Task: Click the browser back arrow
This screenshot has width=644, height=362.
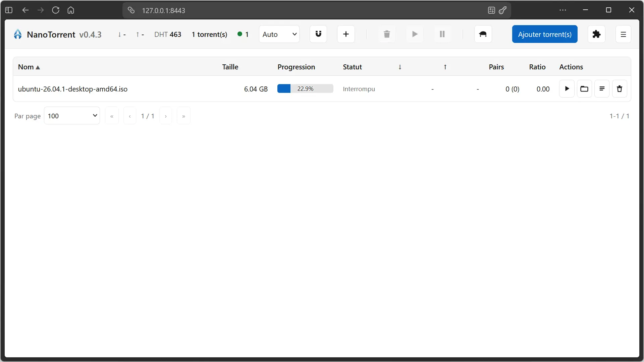Action: (25, 10)
